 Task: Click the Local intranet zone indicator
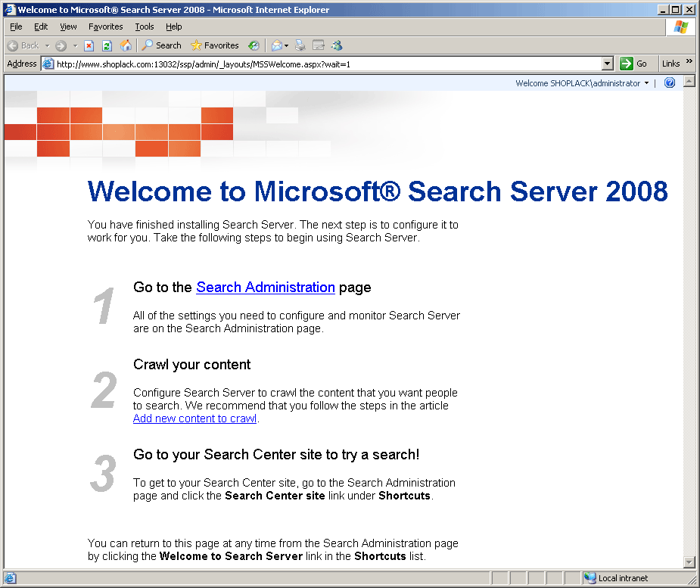pyautogui.click(x=616, y=578)
